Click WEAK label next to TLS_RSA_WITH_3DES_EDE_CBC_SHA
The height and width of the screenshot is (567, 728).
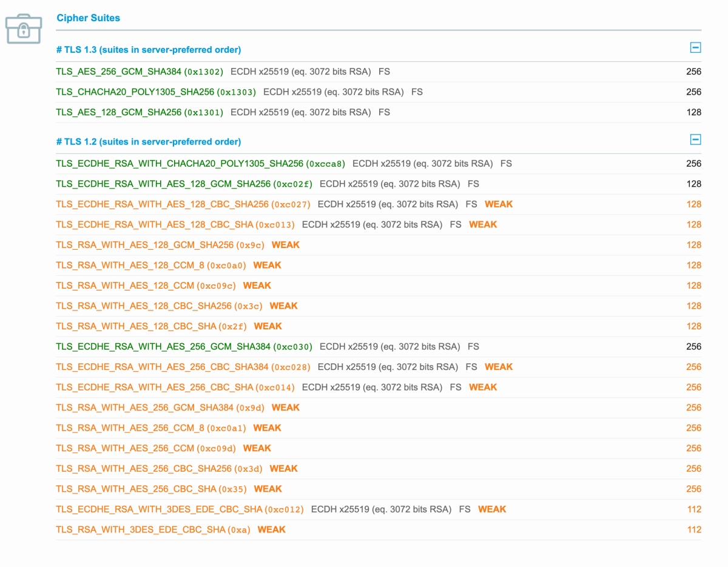[271, 530]
